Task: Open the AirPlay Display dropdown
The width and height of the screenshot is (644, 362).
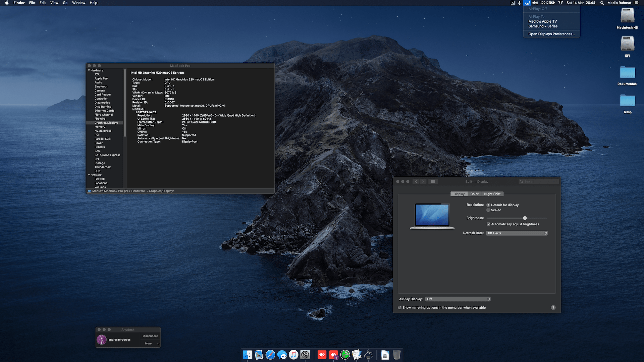Action: pyautogui.click(x=458, y=299)
